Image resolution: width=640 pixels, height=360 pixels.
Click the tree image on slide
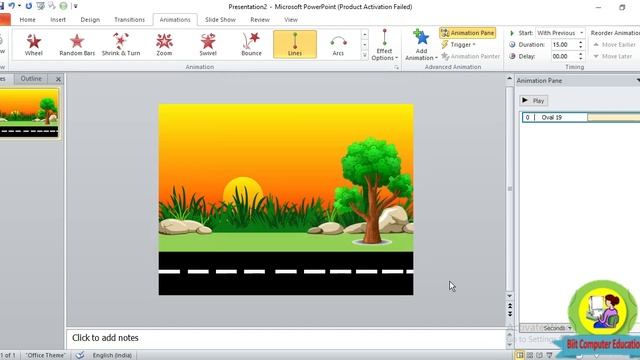point(372,191)
